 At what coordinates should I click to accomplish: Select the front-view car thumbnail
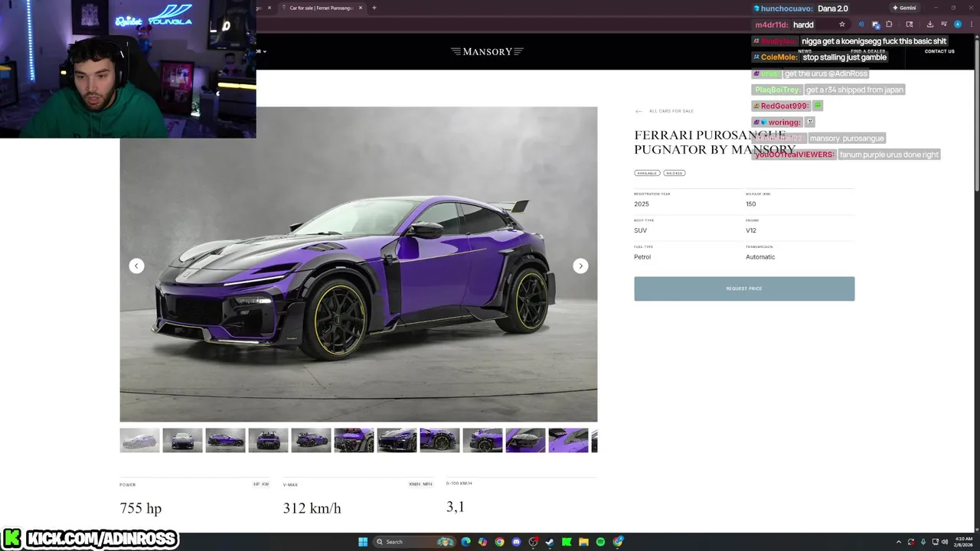click(182, 440)
